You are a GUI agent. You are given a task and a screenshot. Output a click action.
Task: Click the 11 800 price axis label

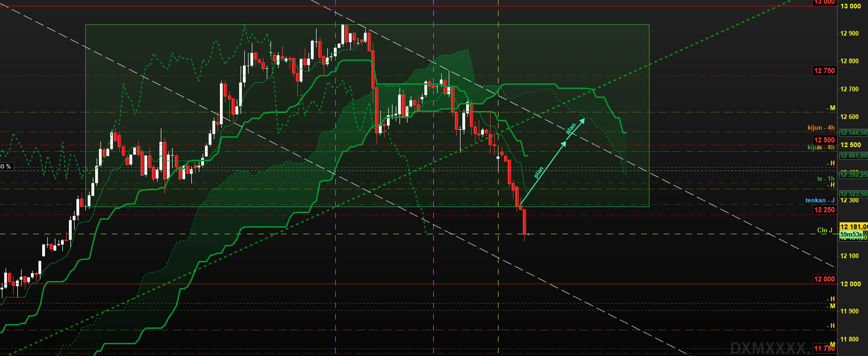(850, 339)
